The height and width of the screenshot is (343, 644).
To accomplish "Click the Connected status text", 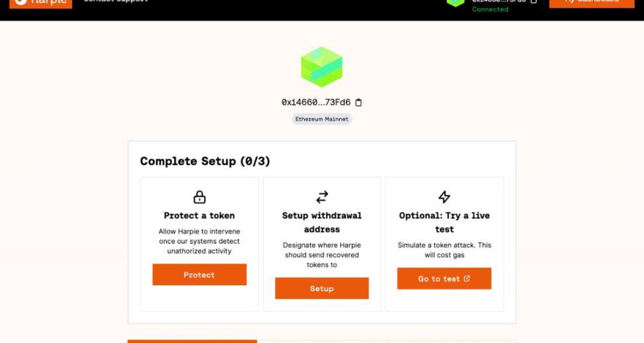I will tap(490, 9).
